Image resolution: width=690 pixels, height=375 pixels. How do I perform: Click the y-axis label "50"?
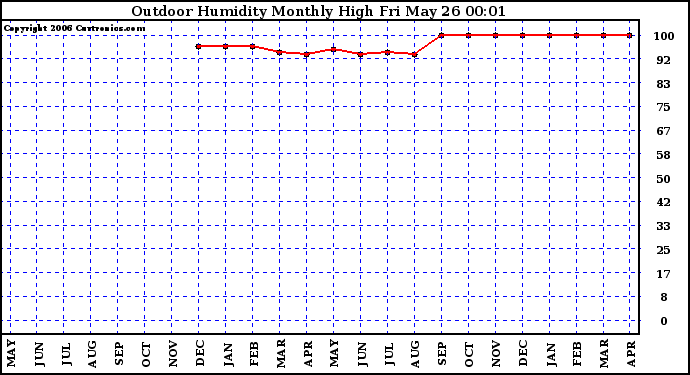(x=664, y=179)
